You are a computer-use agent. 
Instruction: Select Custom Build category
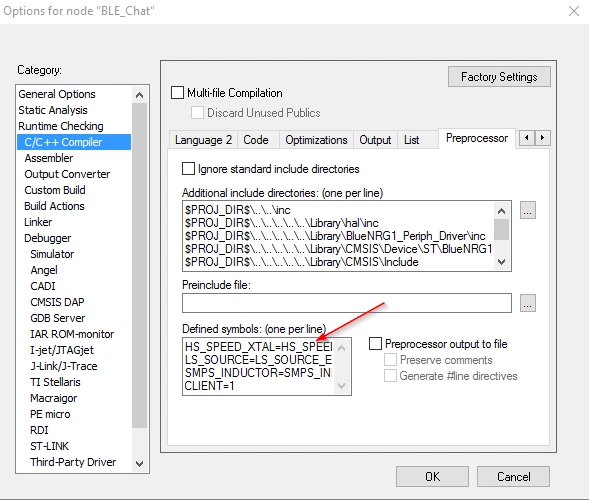(x=74, y=190)
